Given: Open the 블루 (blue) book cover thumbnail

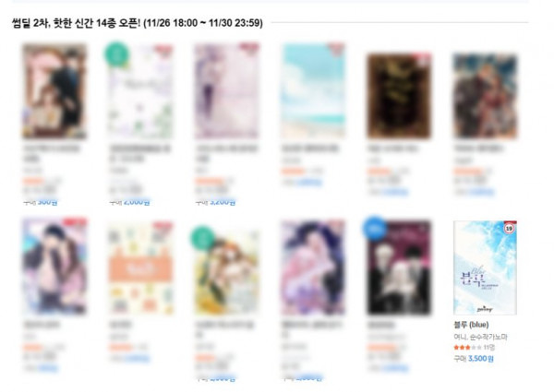Looking at the screenshot, I should [485, 267].
